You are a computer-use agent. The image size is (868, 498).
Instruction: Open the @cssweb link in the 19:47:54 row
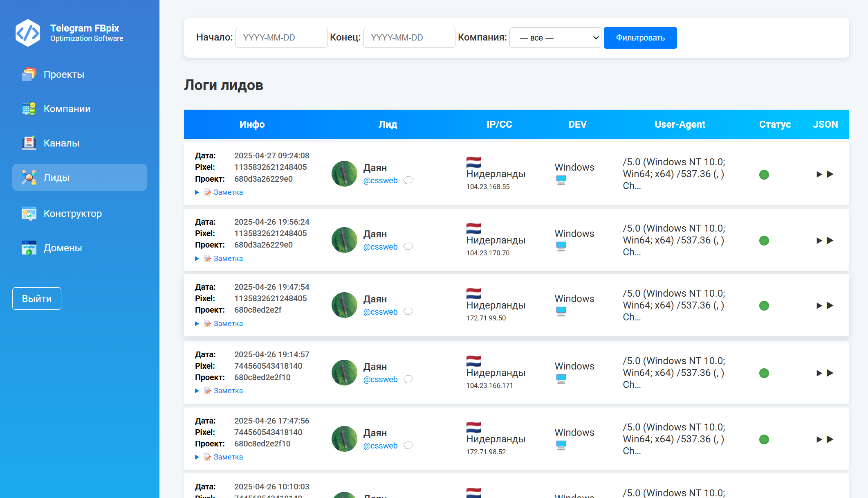[x=381, y=312]
